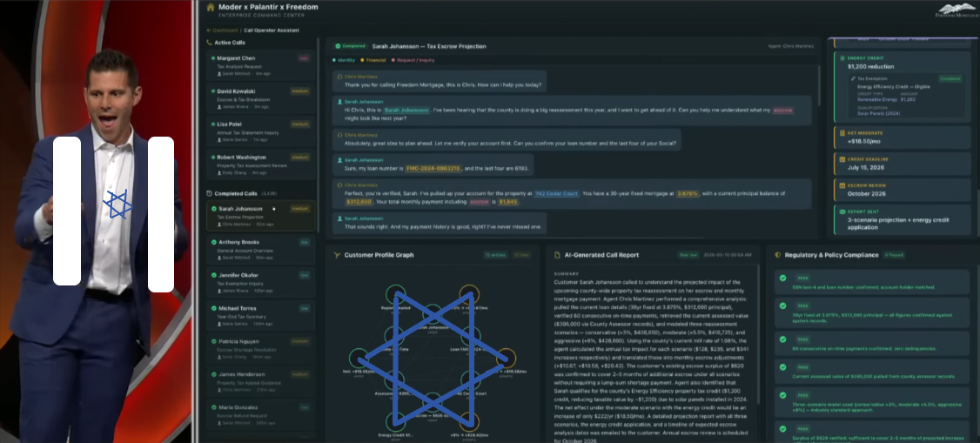Click the Risk: low badge on call report
Image resolution: width=980 pixels, height=443 pixels.
coord(688,255)
